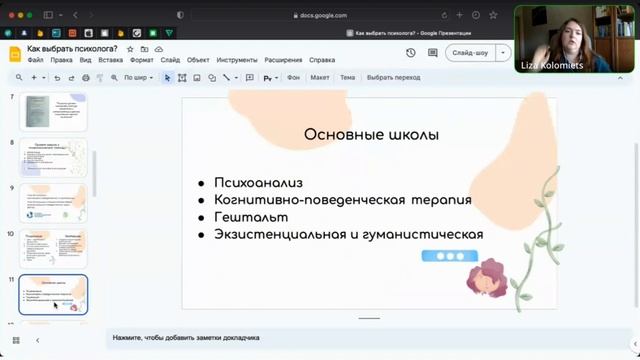Redo the last action
This screenshot has height=360, width=640.
[71, 78]
